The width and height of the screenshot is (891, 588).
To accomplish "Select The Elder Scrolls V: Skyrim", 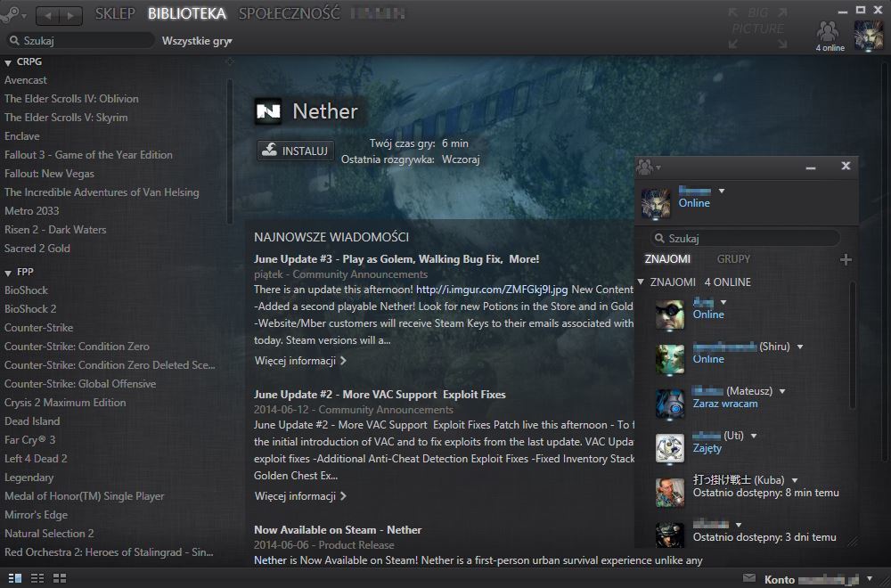I will click(66, 118).
